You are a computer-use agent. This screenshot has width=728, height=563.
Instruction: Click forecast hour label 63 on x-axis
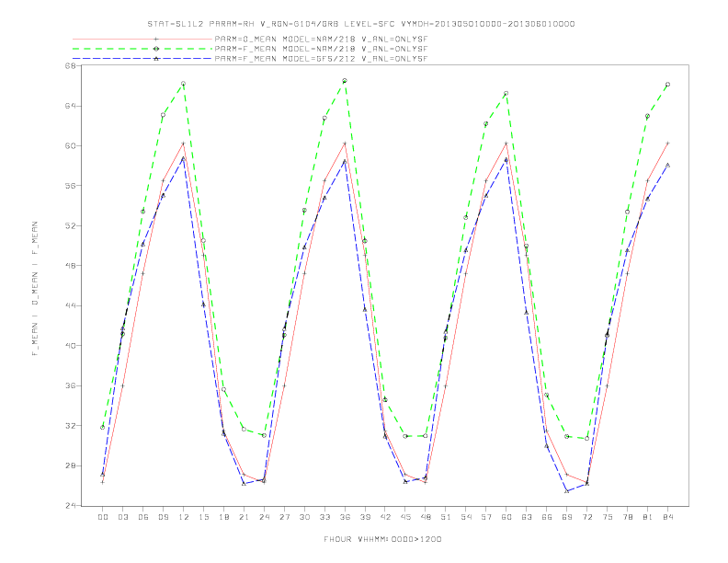tap(527, 517)
